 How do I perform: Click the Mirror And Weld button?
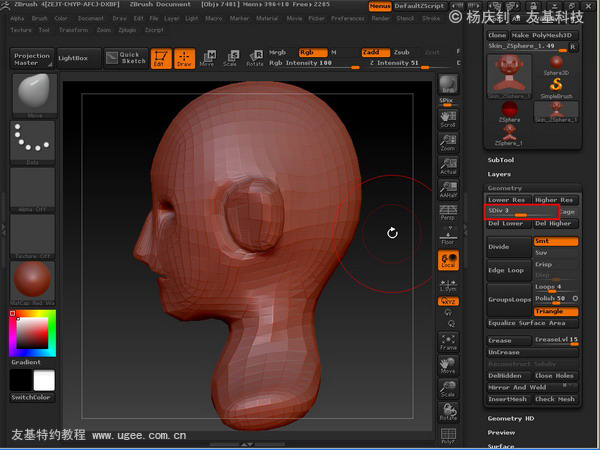(x=532, y=388)
